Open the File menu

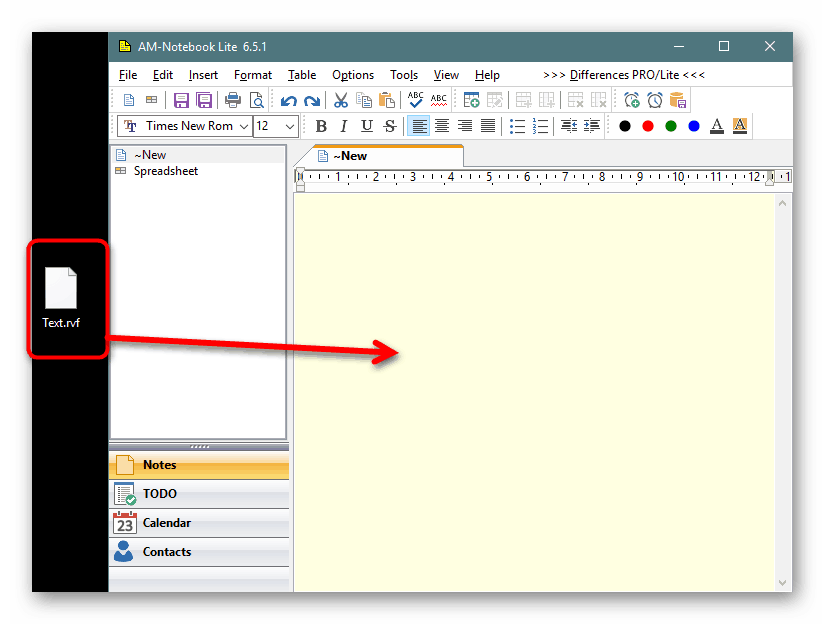128,75
